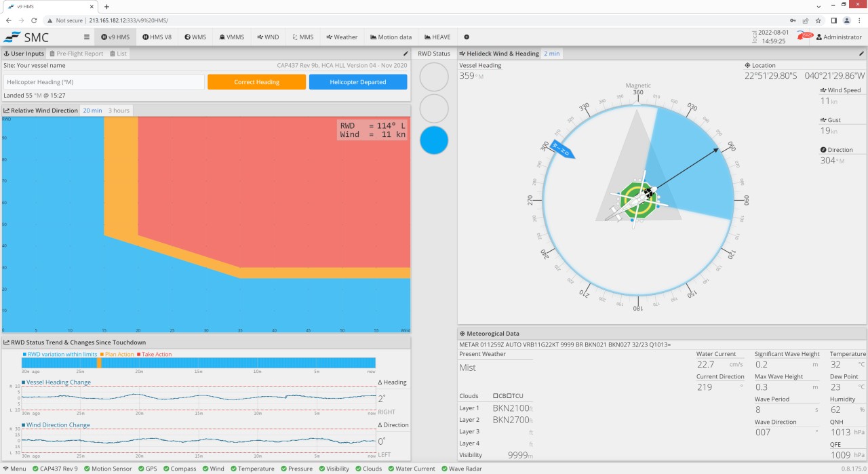The width and height of the screenshot is (868, 474).
Task: Switch to the v9 HMS tab
Action: [x=115, y=37]
